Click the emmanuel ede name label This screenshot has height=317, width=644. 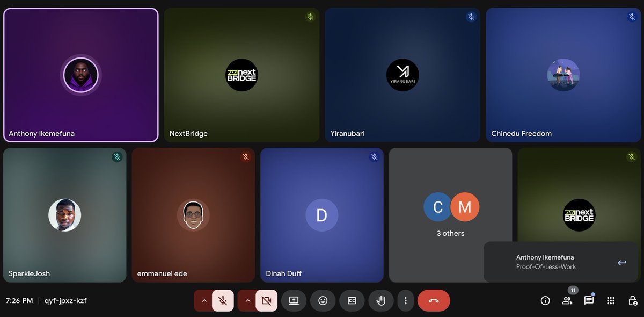[x=162, y=273]
